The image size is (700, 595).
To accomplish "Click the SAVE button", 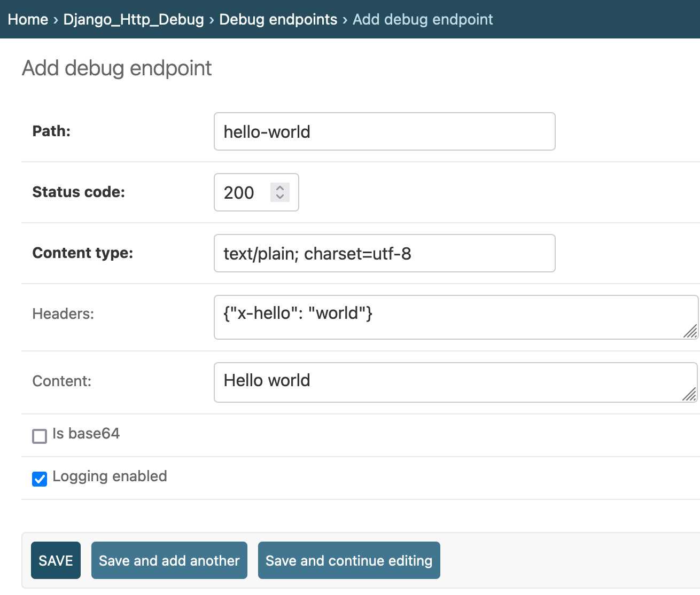I will pos(56,560).
